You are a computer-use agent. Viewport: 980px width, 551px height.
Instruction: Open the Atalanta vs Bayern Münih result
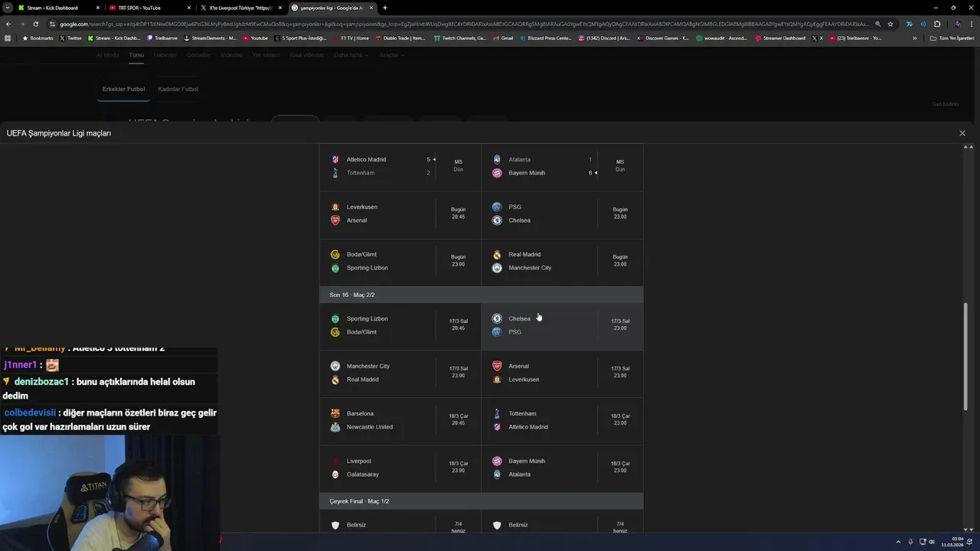(x=562, y=166)
